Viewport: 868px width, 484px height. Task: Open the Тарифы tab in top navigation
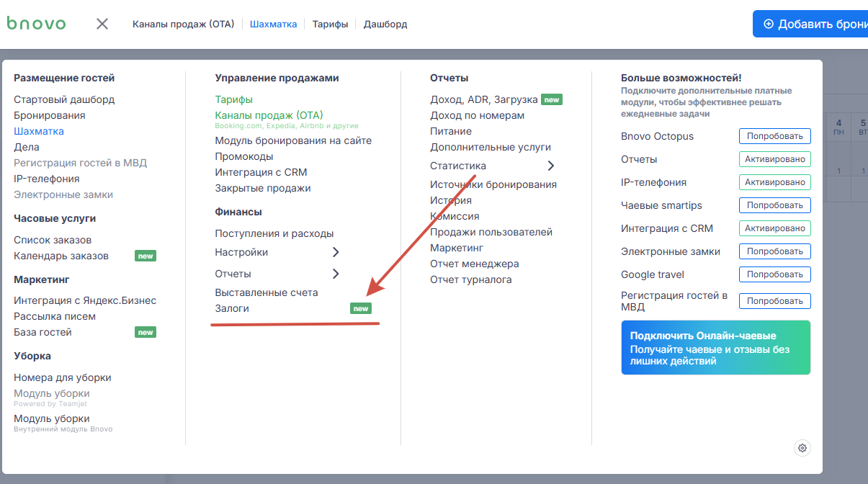tap(330, 24)
